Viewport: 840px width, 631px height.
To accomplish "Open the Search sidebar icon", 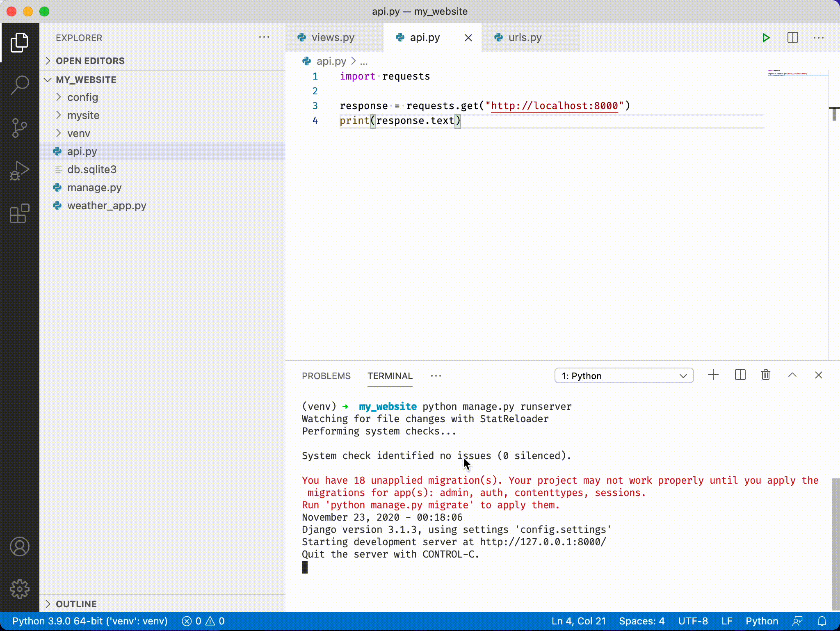I will click(x=19, y=85).
